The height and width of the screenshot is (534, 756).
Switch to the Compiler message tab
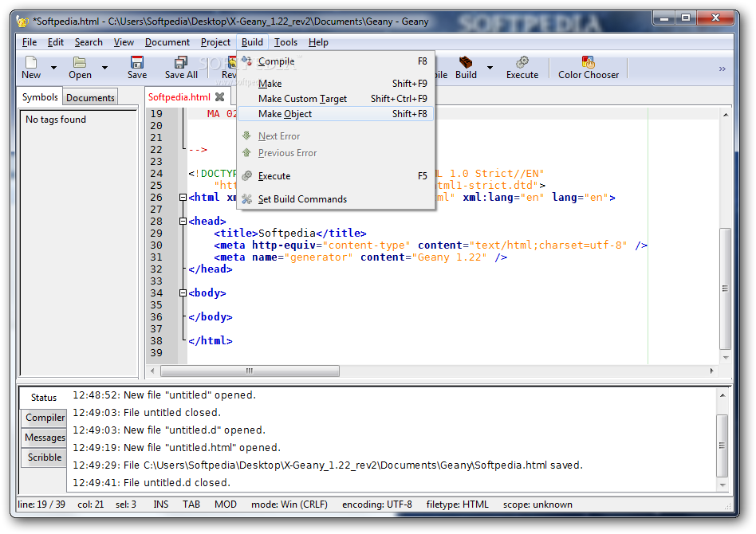45,418
